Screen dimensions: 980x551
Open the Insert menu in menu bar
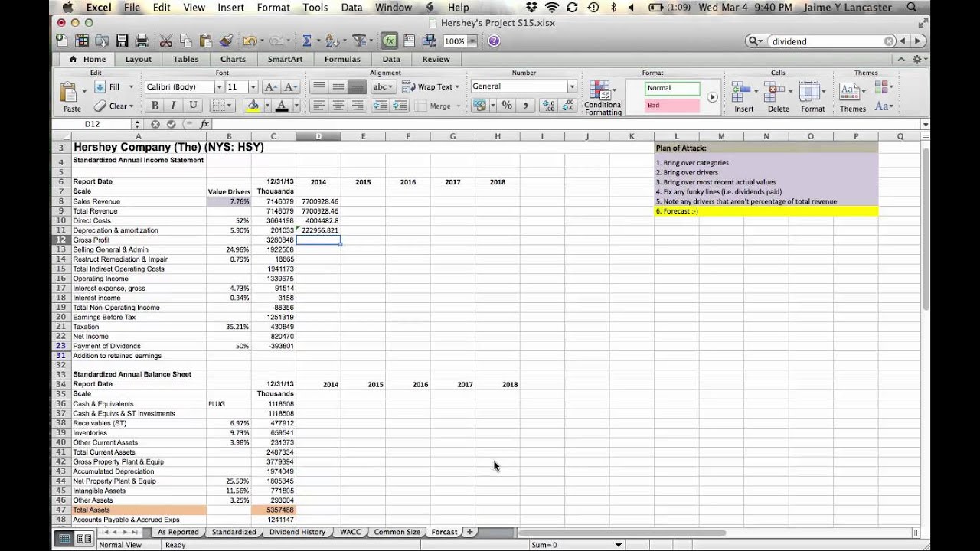pos(230,8)
